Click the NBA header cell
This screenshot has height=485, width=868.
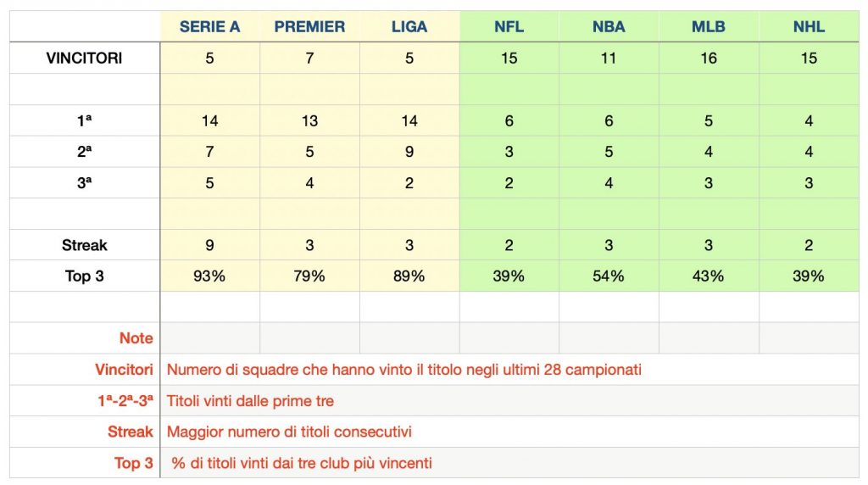pyautogui.click(x=609, y=27)
